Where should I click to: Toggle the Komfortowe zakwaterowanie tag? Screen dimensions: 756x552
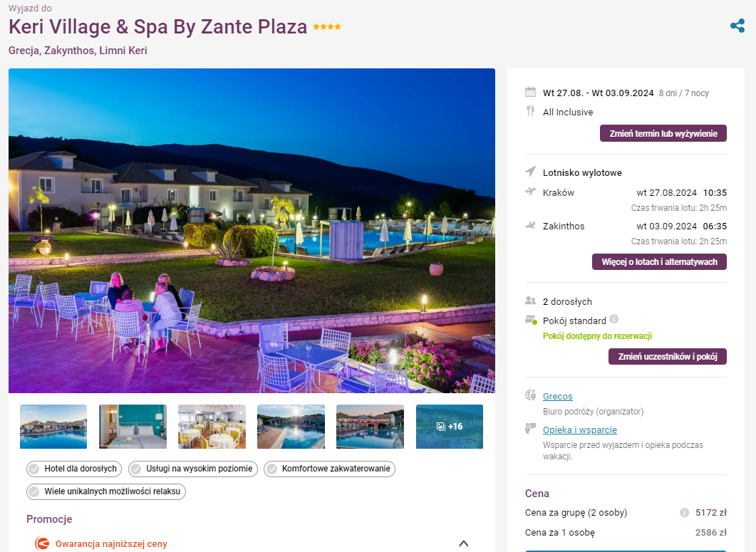point(329,469)
